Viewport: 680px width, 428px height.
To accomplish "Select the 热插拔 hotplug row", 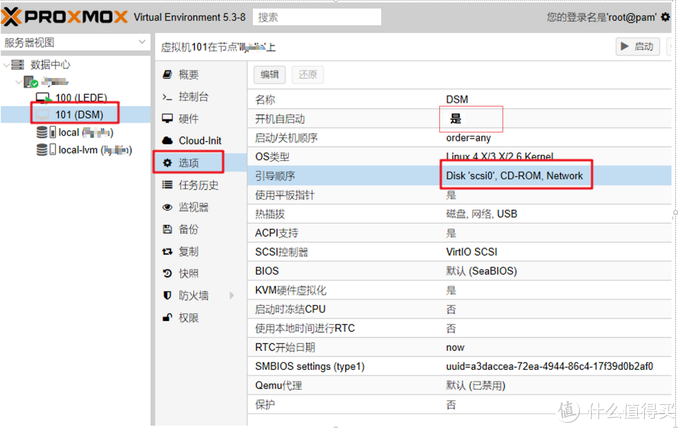I will click(459, 214).
